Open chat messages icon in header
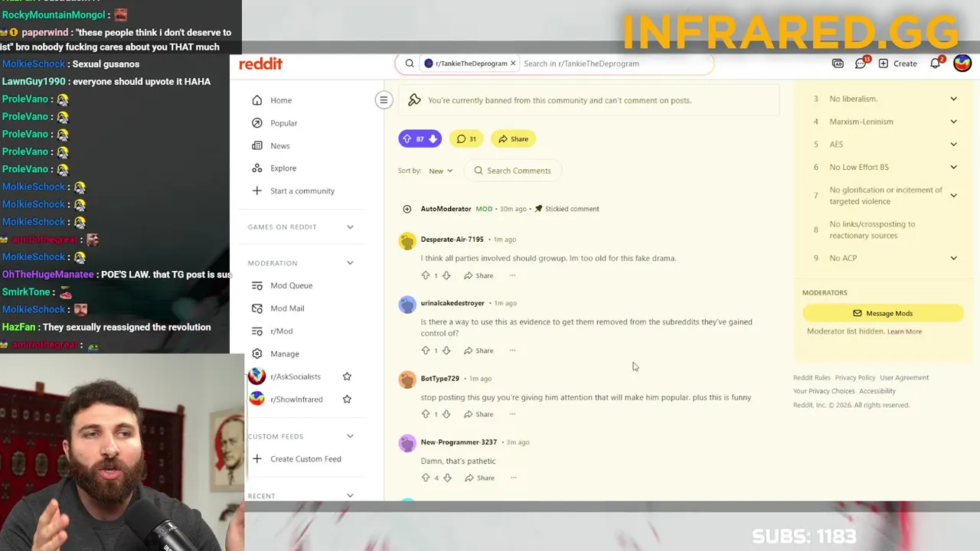Viewport: 980px width, 551px height. (861, 64)
